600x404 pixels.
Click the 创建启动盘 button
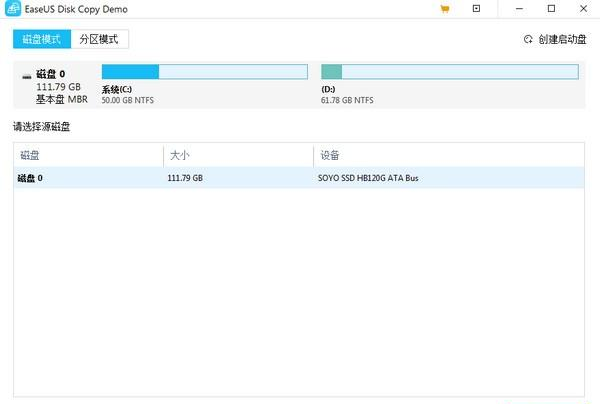coord(555,39)
